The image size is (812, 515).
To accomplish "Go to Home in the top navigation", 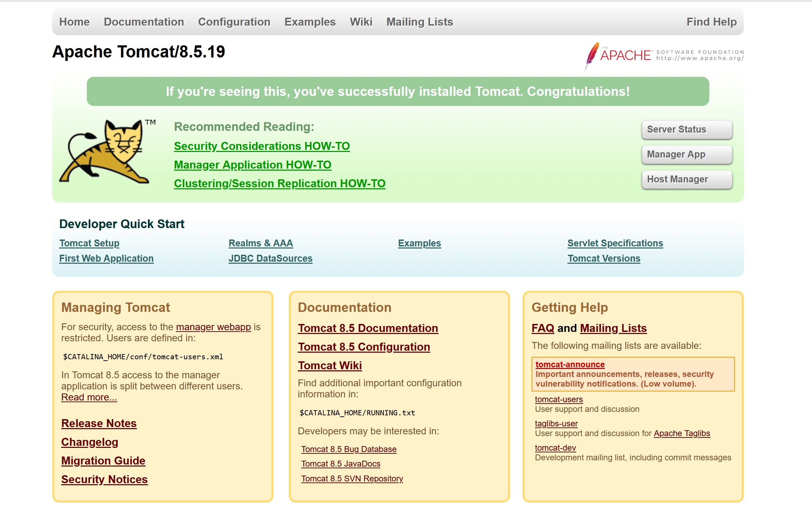I will 74,22.
